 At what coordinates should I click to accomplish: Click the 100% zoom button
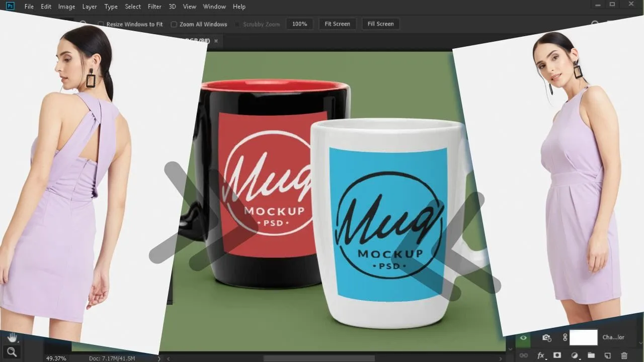pos(300,24)
